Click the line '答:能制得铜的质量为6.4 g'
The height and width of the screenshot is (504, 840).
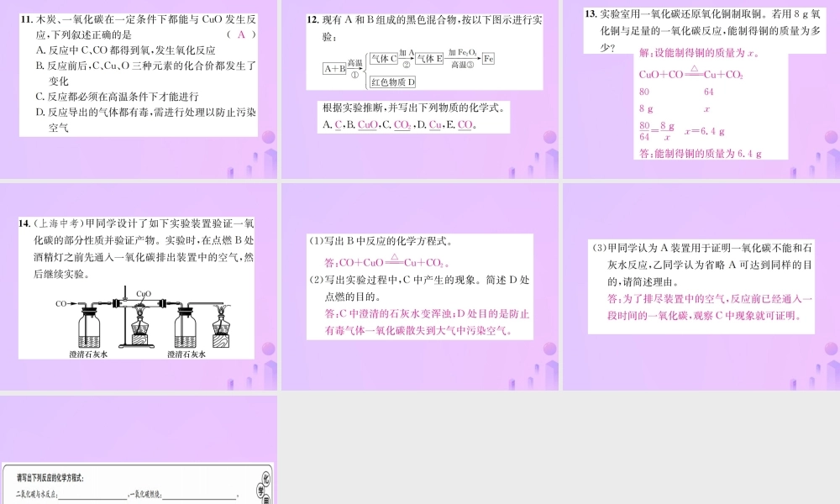701,154
